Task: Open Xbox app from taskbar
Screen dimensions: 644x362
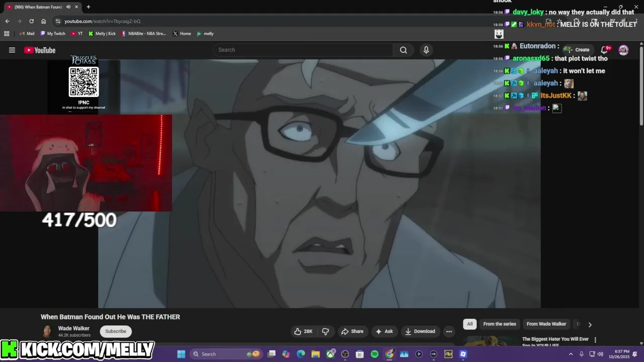Action: 331,354
